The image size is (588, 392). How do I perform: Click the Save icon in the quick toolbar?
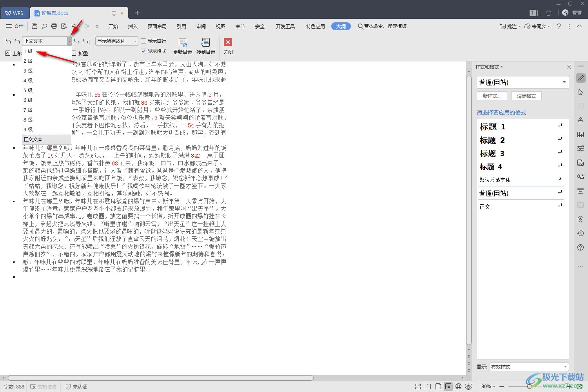click(x=34, y=26)
